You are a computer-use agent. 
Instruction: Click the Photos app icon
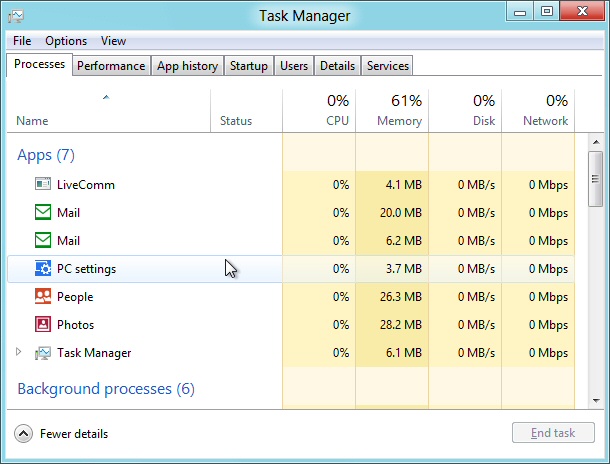[43, 324]
